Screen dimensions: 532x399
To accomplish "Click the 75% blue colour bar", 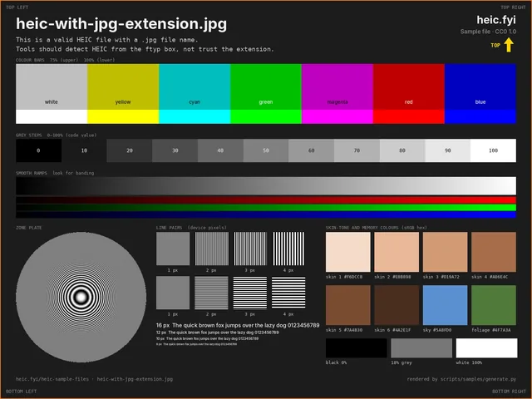I will click(480, 86).
